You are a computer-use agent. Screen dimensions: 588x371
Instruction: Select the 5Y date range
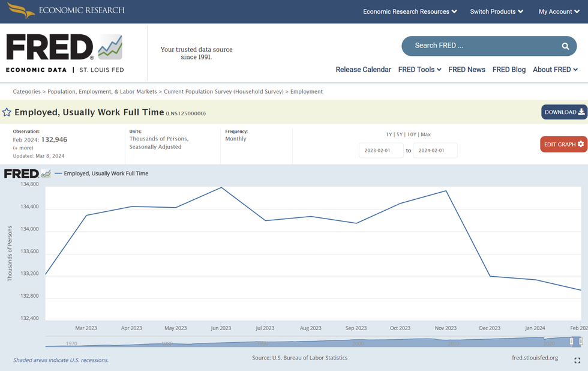point(399,134)
